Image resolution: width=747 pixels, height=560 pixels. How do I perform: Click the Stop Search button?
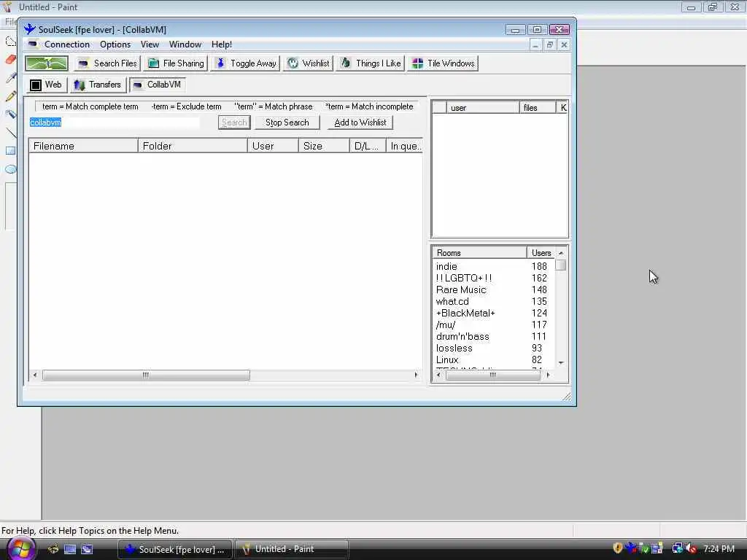click(287, 122)
